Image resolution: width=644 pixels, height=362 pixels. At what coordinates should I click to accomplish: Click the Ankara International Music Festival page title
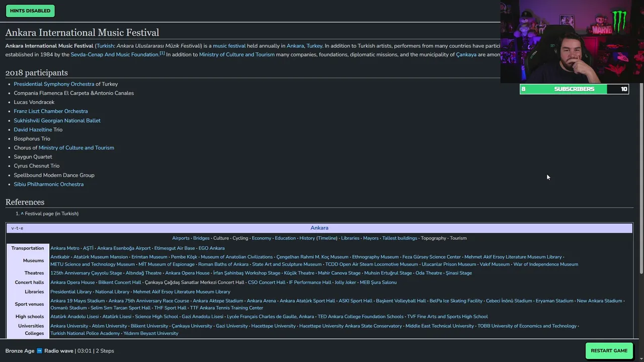click(x=82, y=33)
